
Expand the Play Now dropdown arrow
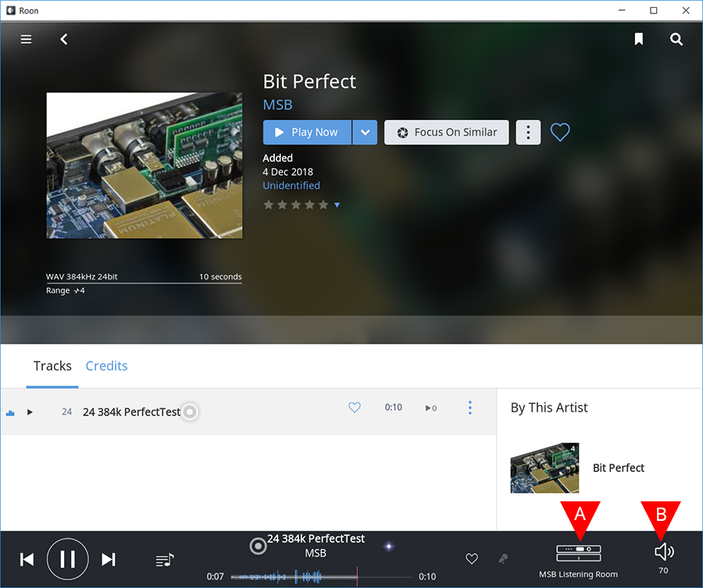[x=365, y=133]
